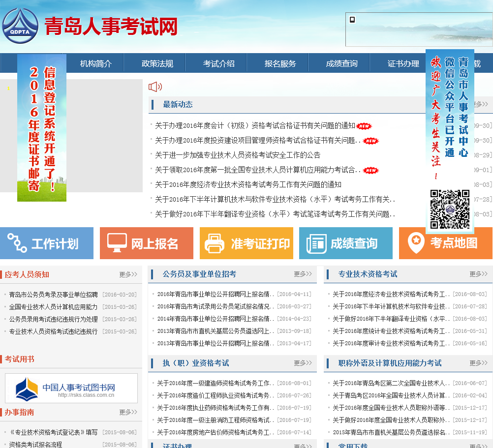Open 关于2016年度造价工程师执业资格考试 link
Screen dimensions: 493x448
[x=216, y=395]
